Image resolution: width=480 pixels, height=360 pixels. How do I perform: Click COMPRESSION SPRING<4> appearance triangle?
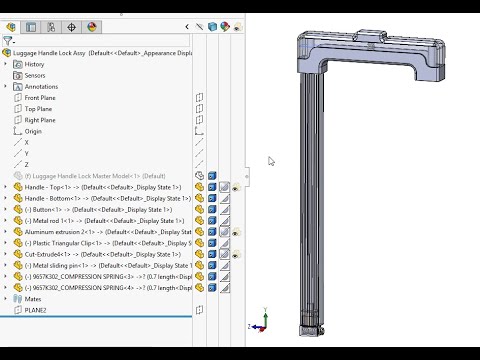tap(225, 288)
